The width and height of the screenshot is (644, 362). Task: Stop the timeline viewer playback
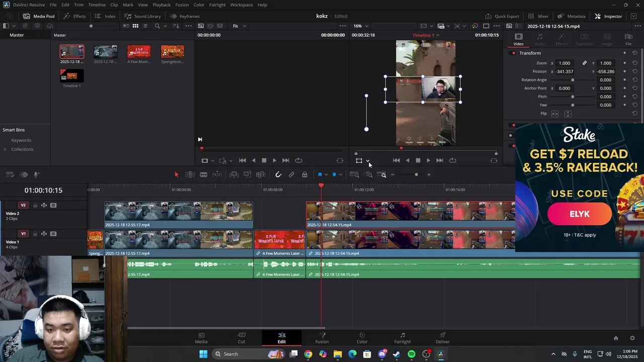point(418,160)
